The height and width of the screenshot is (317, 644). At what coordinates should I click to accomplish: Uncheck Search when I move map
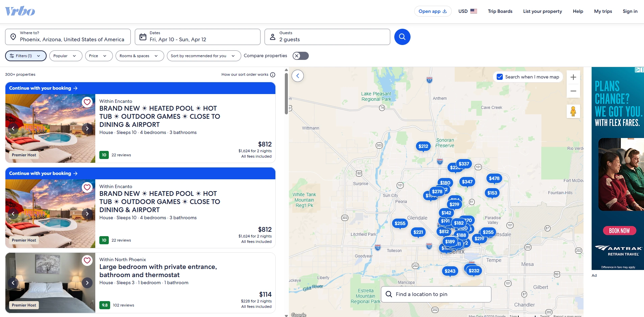(500, 77)
